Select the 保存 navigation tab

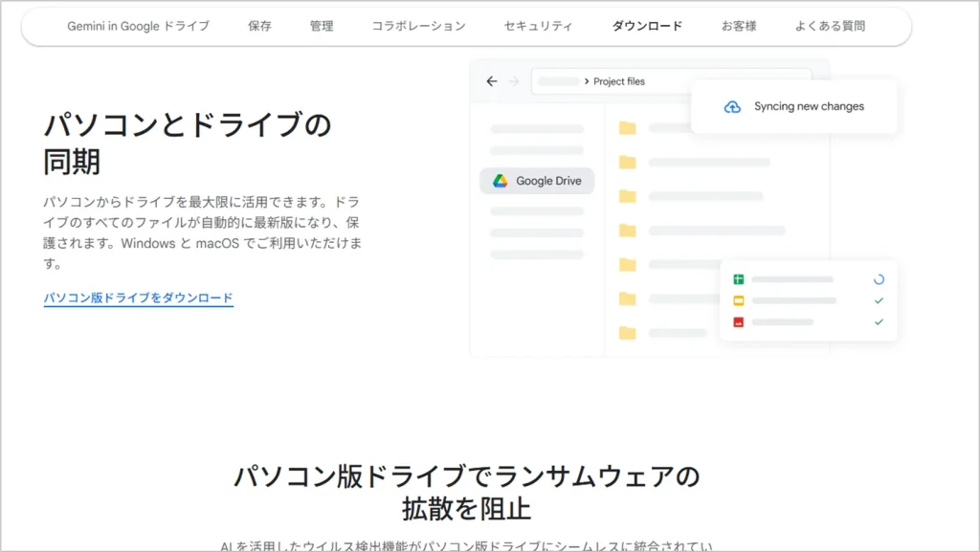259,26
